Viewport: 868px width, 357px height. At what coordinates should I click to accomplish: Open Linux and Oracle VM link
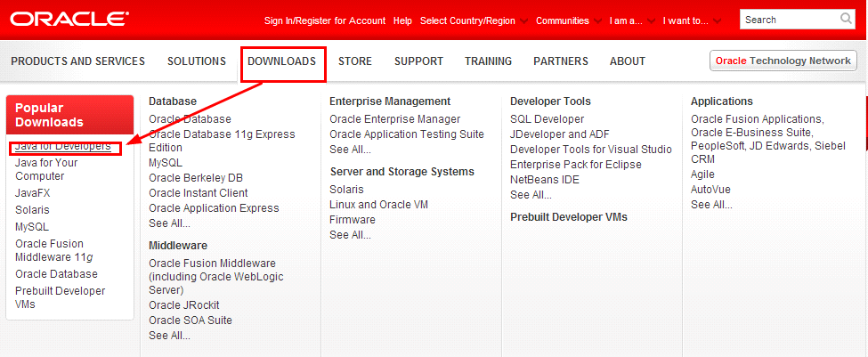378,204
